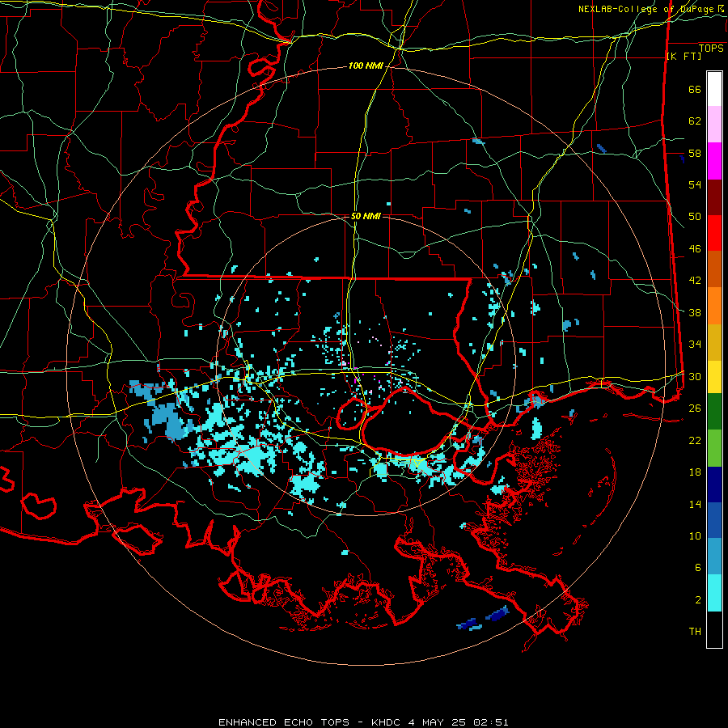Image resolution: width=728 pixels, height=728 pixels.
Task: Select the navy blue legend swatch
Action: (714, 485)
